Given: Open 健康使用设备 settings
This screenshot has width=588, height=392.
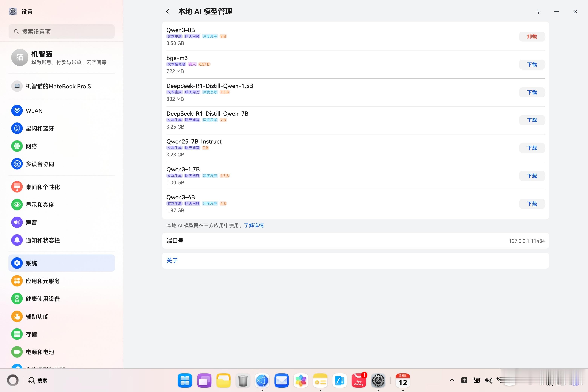Looking at the screenshot, I should point(61,299).
